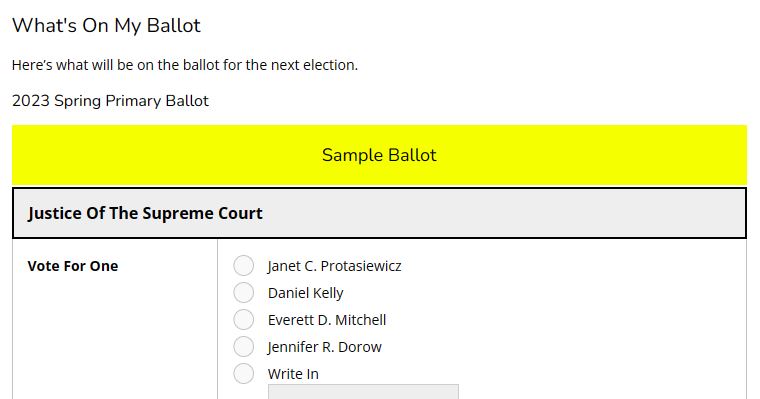Select the Janet C. Protasiewicz radio button
This screenshot has height=399, width=760.
coord(243,266)
